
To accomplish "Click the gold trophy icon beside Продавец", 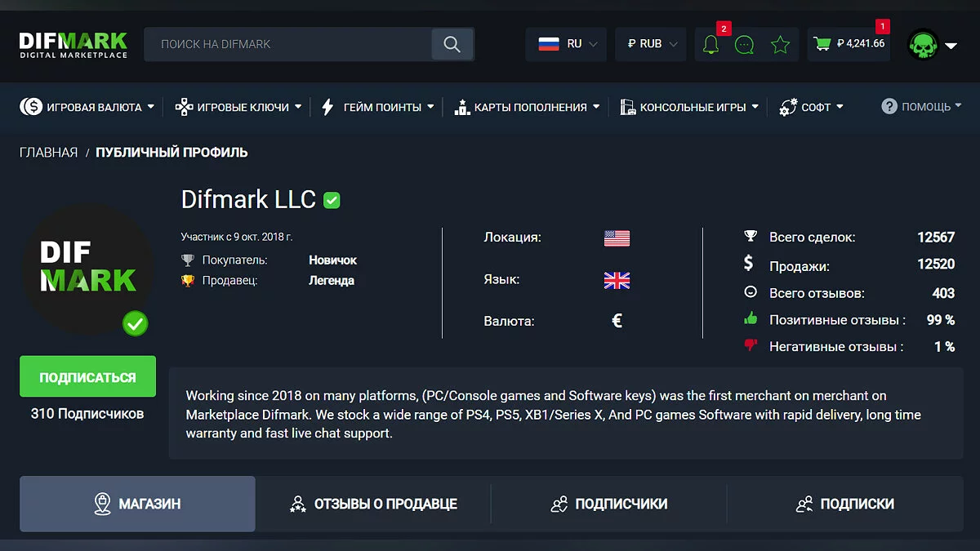I will pyautogui.click(x=188, y=281).
